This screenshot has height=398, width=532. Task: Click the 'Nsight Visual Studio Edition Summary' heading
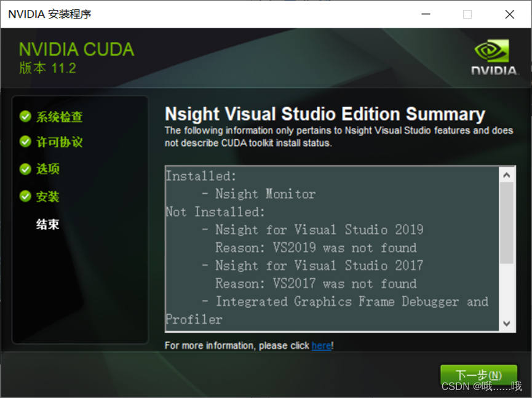pyautogui.click(x=325, y=114)
